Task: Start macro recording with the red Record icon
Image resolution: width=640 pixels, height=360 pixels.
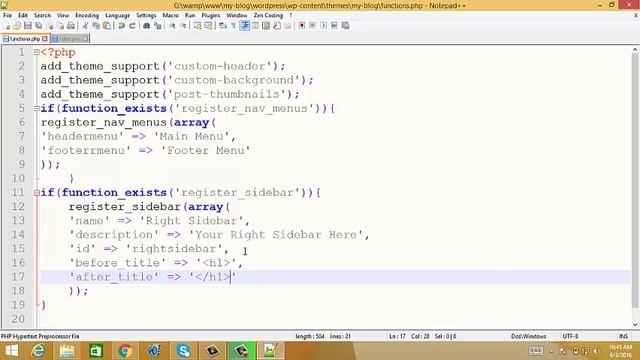Action: [x=302, y=26]
